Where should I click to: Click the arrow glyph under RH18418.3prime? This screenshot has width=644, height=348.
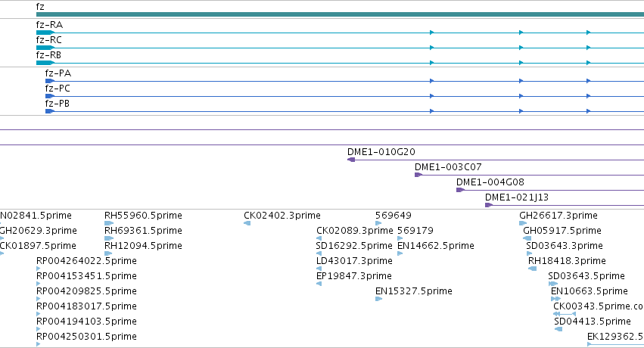(532, 269)
